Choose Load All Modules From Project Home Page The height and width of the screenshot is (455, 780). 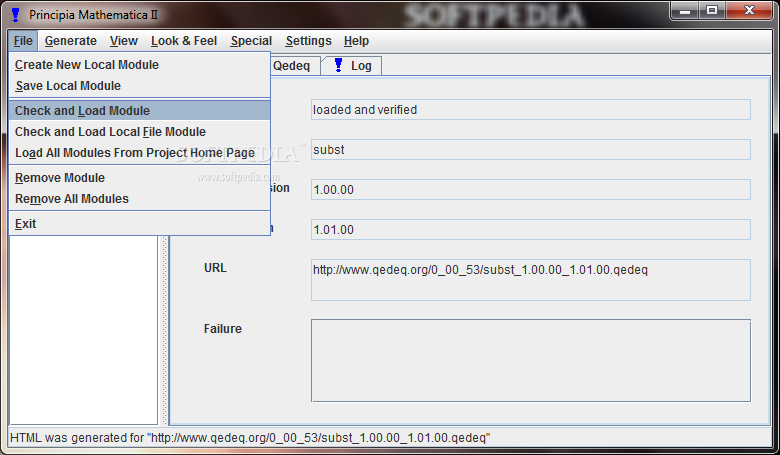[x=139, y=153]
